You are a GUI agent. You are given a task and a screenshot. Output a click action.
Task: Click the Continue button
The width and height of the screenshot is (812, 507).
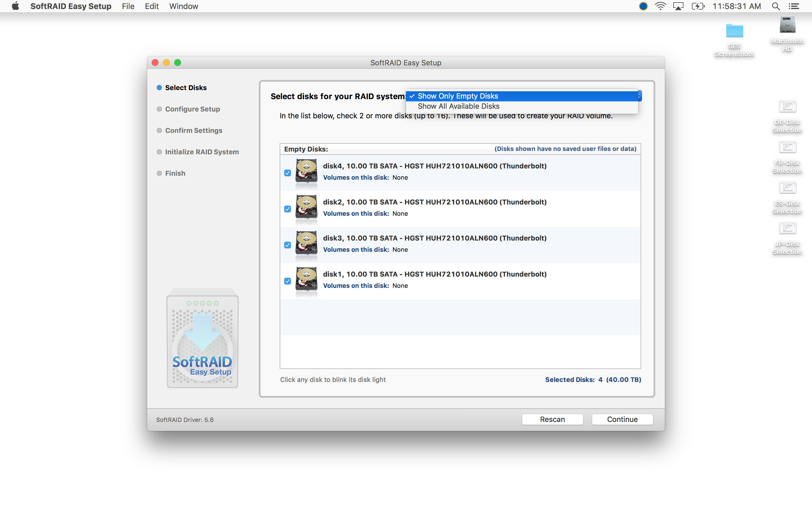[621, 419]
